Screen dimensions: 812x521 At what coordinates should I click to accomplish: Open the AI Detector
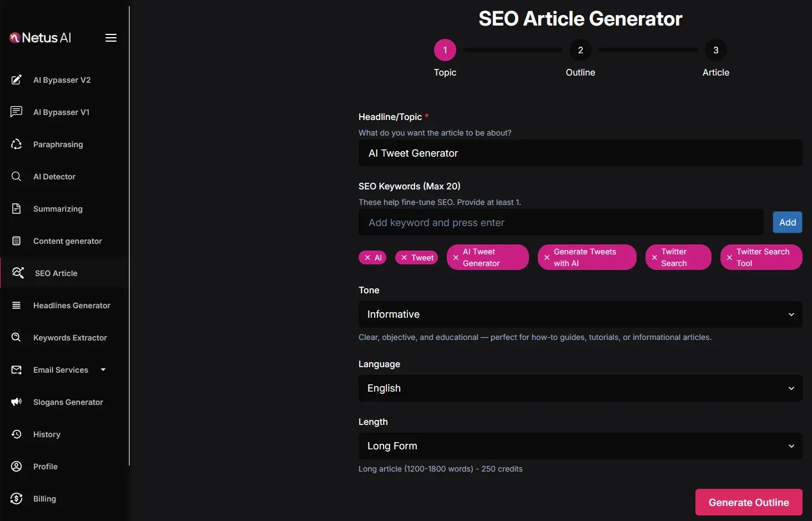point(54,177)
